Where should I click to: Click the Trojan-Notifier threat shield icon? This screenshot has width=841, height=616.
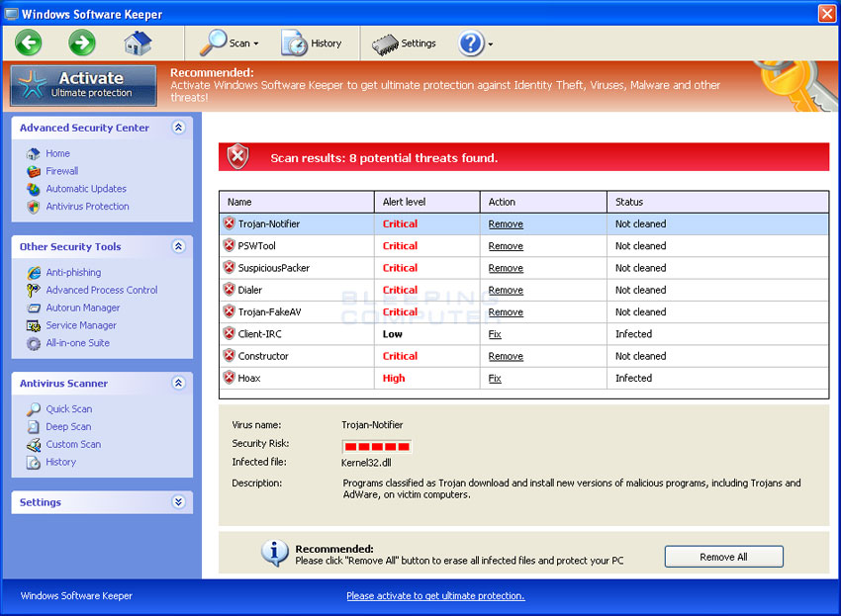[229, 223]
